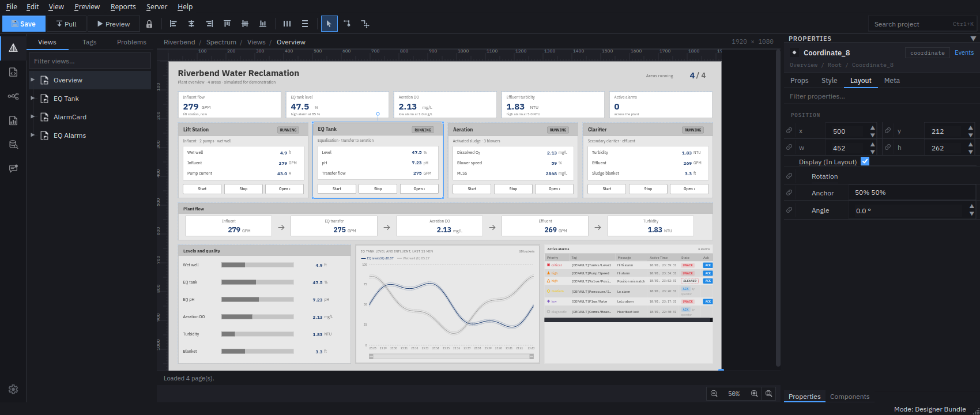This screenshot has width=980, height=415.
Task: Click the Save button
Action: coord(23,24)
